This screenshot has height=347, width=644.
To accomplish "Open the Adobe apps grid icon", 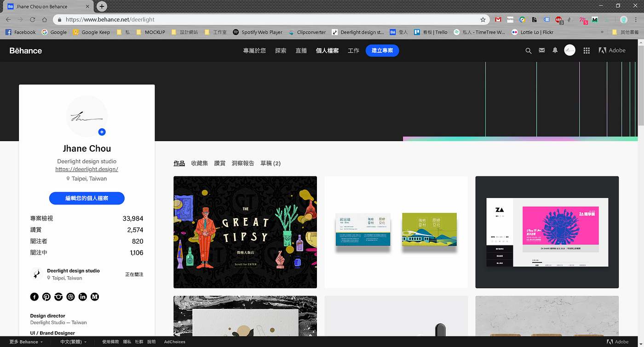I will 586,51.
